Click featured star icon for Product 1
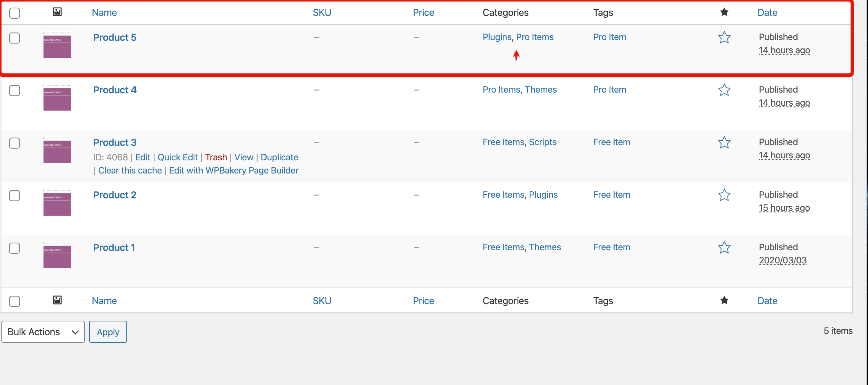Screen dimensions: 868x385 (724, 247)
